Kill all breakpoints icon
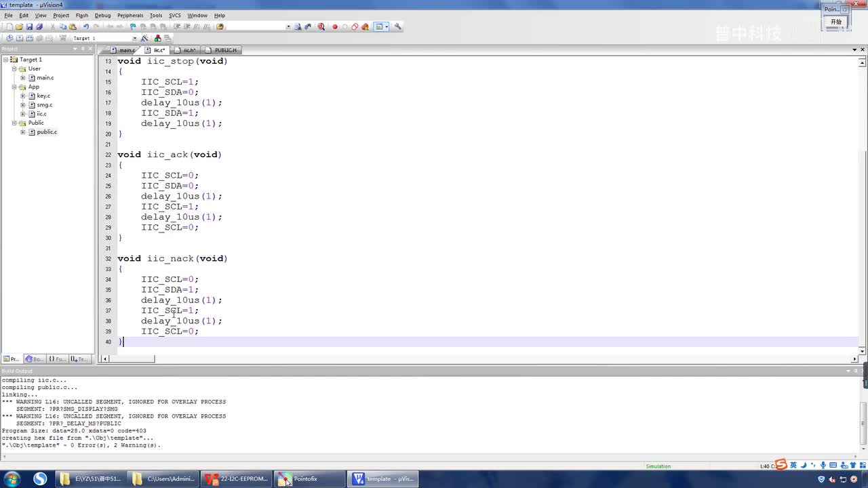 (x=366, y=27)
